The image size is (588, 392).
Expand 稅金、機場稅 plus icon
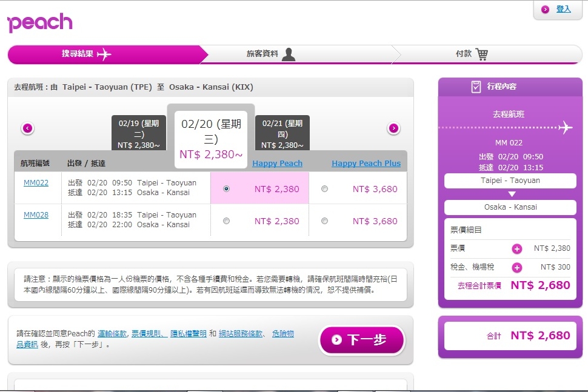[516, 268]
